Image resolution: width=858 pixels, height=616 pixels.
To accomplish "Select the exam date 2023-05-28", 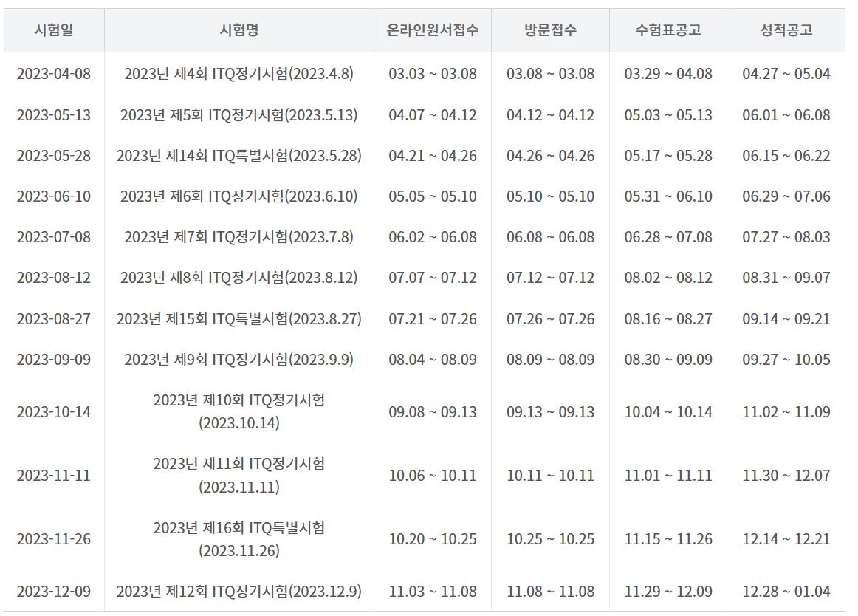I will tap(54, 156).
